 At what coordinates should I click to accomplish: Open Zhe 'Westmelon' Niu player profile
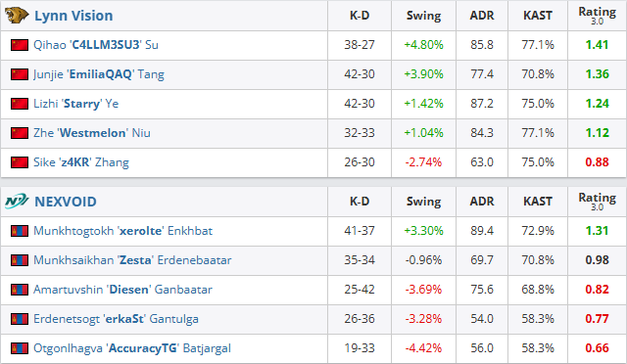point(92,133)
